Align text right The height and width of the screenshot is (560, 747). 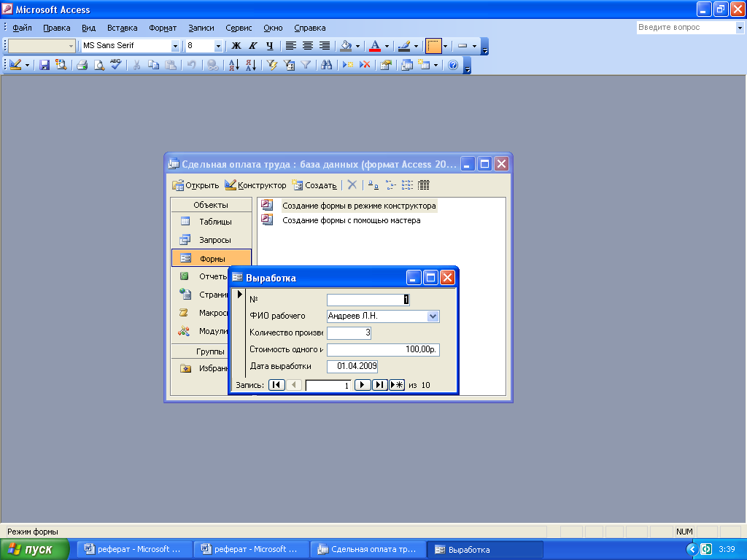tap(325, 46)
